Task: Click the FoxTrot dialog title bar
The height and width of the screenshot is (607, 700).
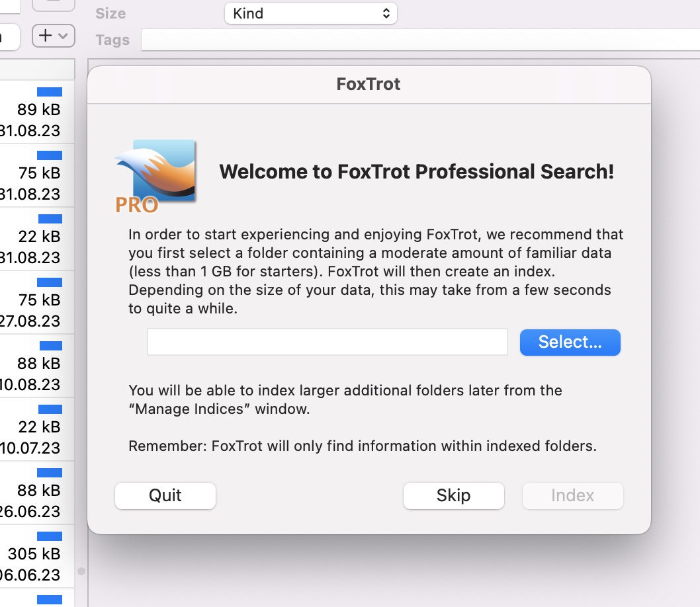Action: point(369,85)
